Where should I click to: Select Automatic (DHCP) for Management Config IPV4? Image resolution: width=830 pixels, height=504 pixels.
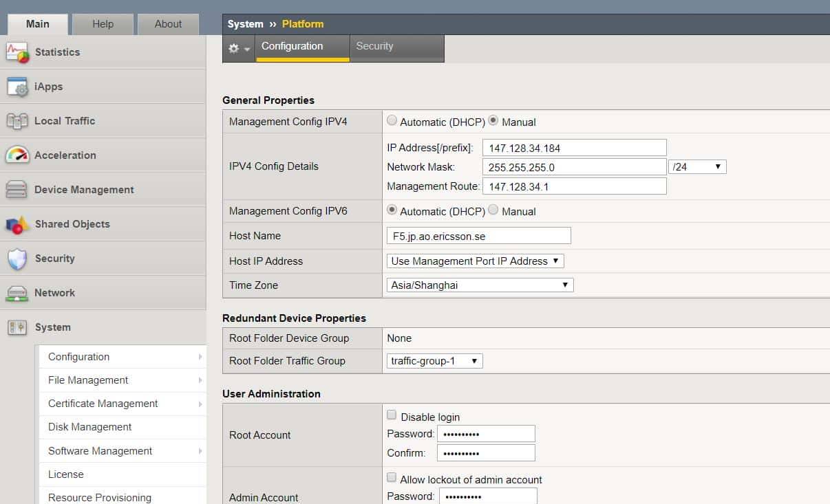click(392, 121)
